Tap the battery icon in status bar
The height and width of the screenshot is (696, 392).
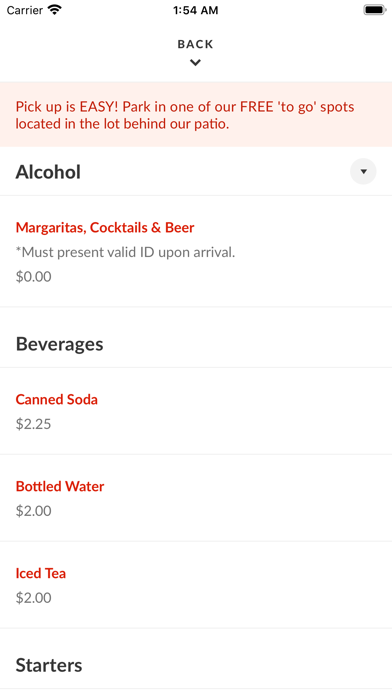(x=375, y=10)
